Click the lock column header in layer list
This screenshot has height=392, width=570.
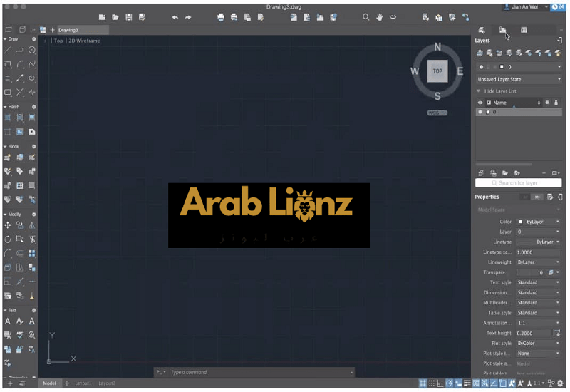pyautogui.click(x=556, y=103)
